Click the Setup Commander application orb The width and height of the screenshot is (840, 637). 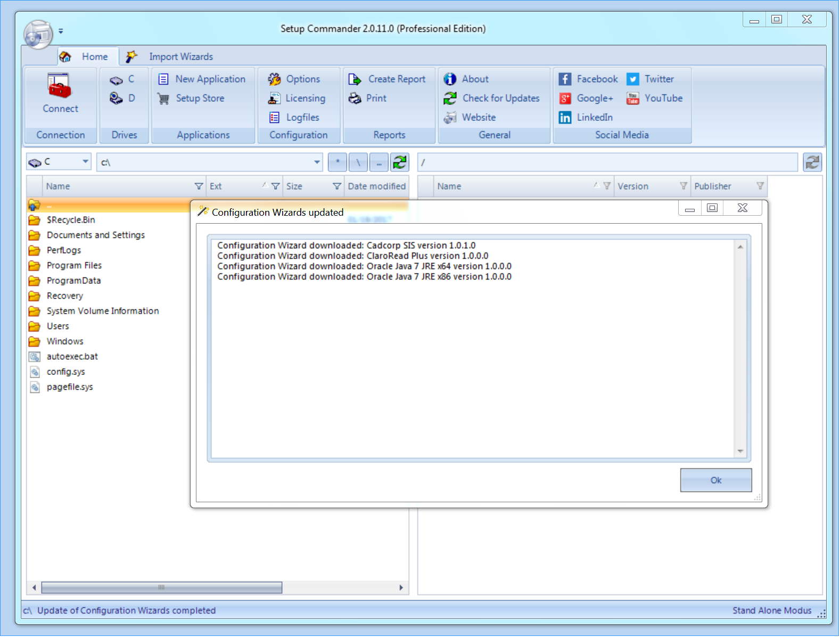(38, 35)
